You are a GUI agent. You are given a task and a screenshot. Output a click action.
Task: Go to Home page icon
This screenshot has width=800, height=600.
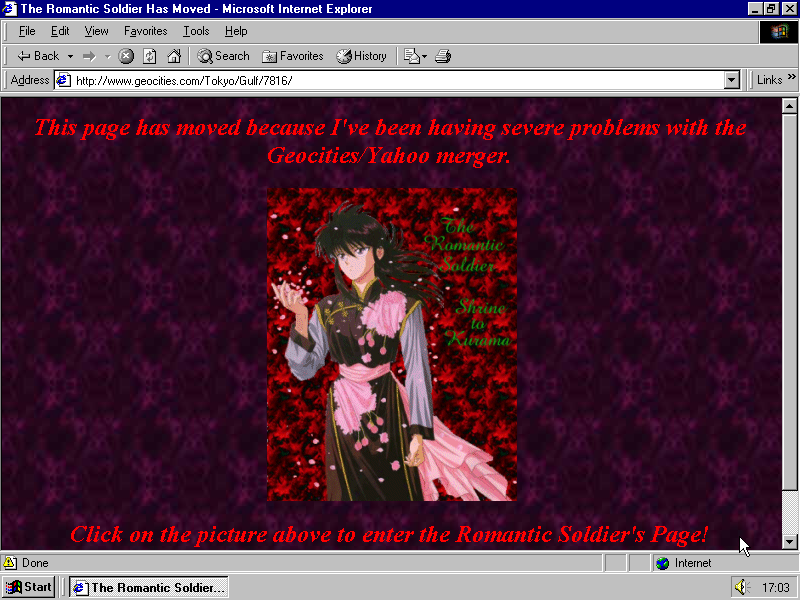tap(174, 56)
